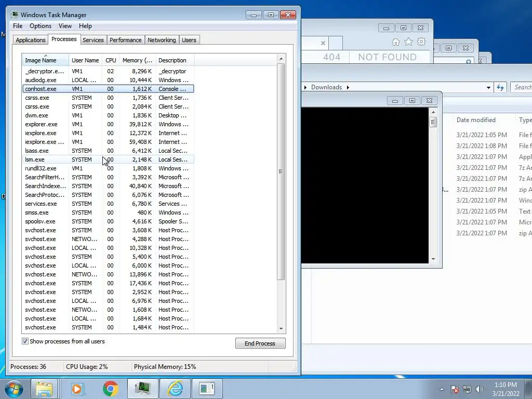532x399 pixels.
Task: Open a new Internet Explorer tab
Action: coord(336,43)
